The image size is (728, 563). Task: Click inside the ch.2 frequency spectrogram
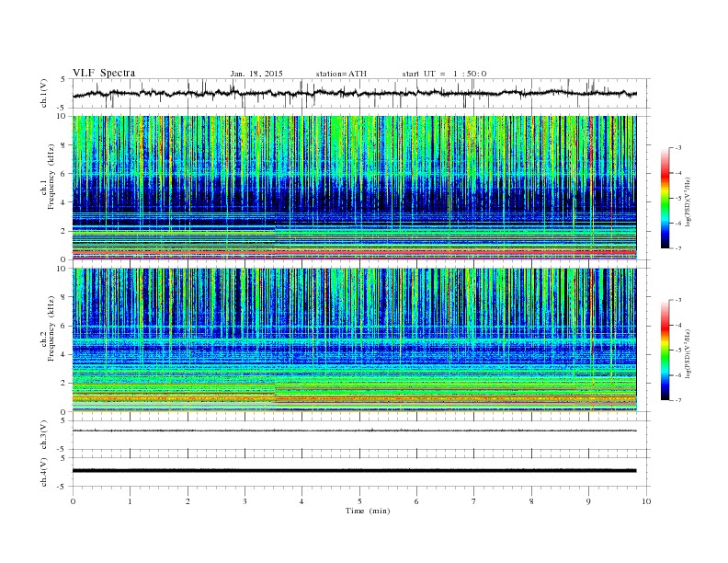[355, 340]
